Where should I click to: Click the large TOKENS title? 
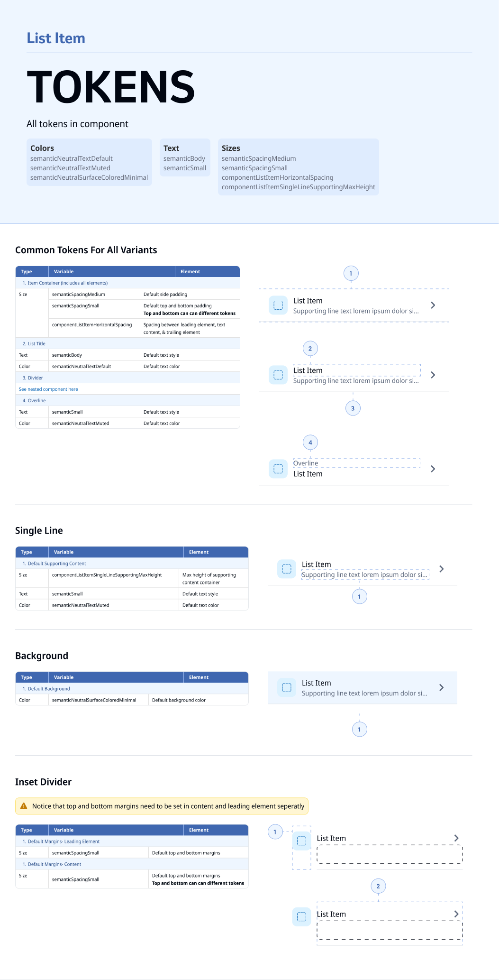[x=111, y=86]
